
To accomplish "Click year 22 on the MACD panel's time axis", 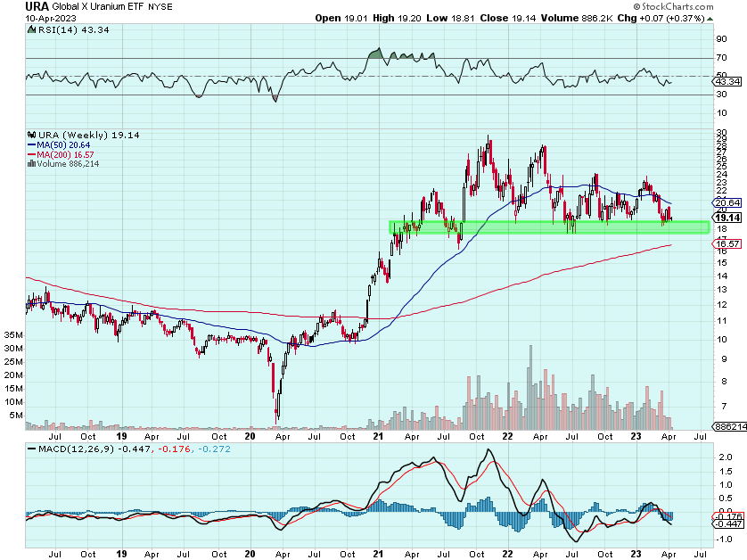I will 507,554.
